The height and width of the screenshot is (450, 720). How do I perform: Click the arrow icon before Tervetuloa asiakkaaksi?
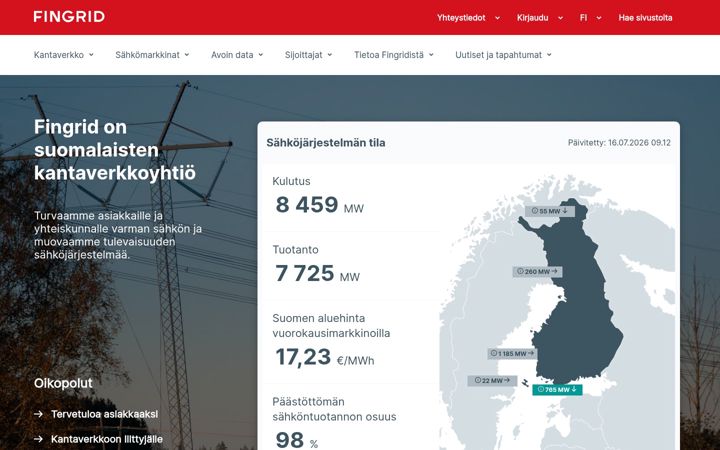tap(39, 414)
